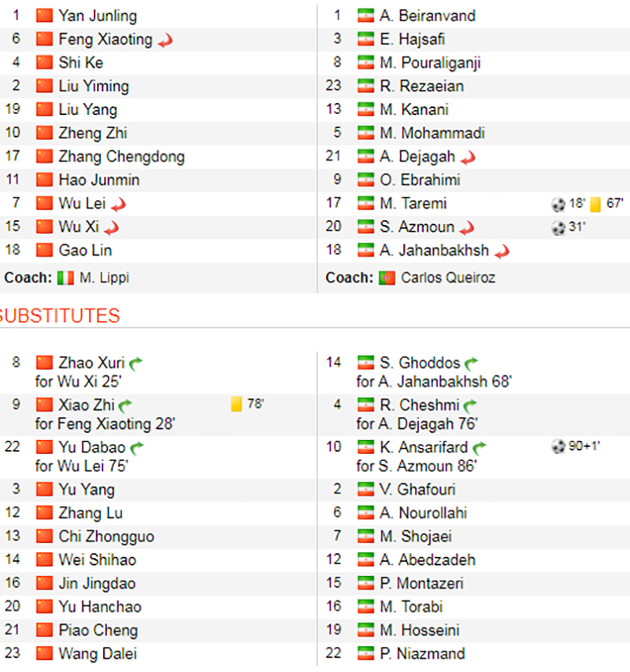This screenshot has height=672, width=630.
Task: Click the Italy flag next to M. Lippi
Action: click(65, 278)
